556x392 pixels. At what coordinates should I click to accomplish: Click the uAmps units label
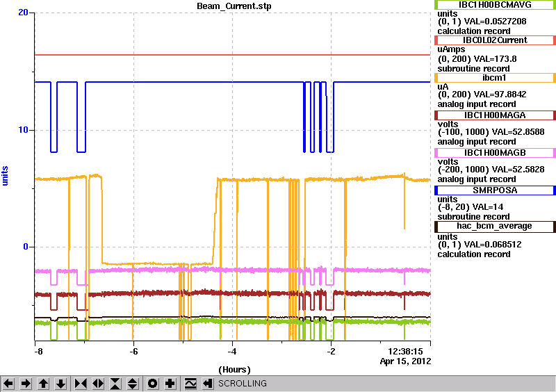pyautogui.click(x=451, y=49)
